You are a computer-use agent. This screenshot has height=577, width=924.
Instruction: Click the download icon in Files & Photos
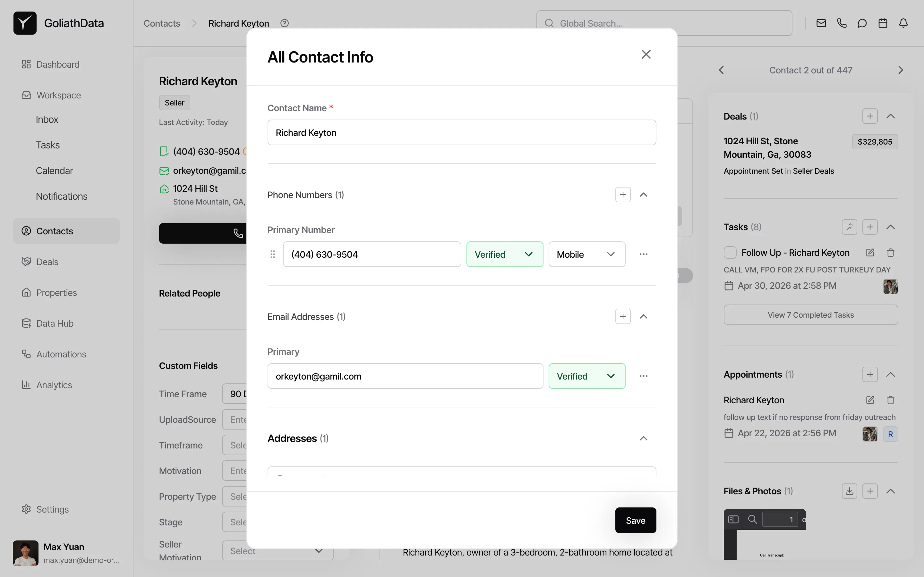click(849, 491)
